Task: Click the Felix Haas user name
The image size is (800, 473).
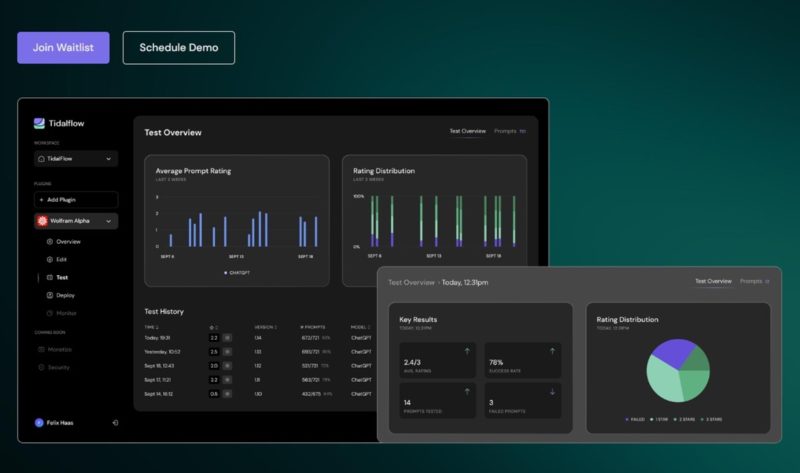Action: (60, 422)
